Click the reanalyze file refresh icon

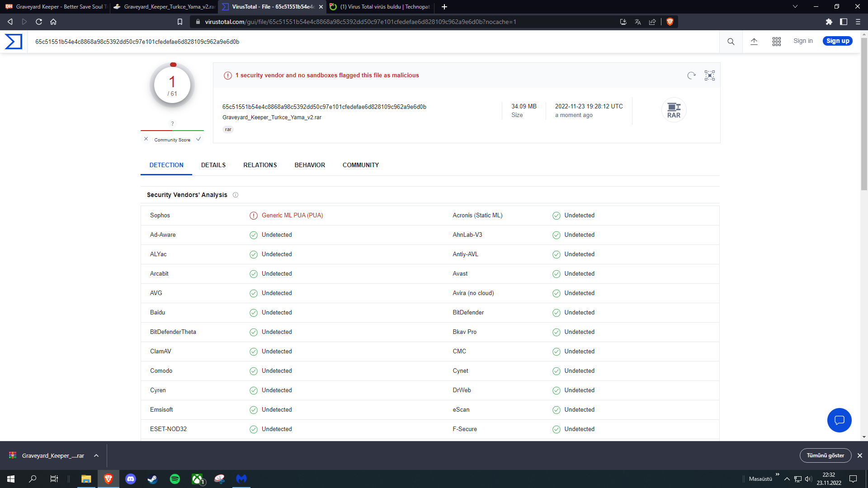(691, 75)
